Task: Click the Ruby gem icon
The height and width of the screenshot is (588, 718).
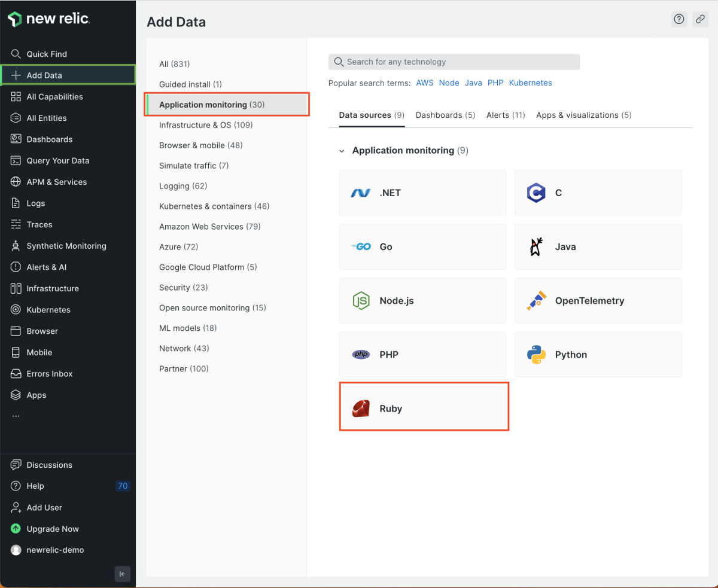Action: tap(361, 409)
